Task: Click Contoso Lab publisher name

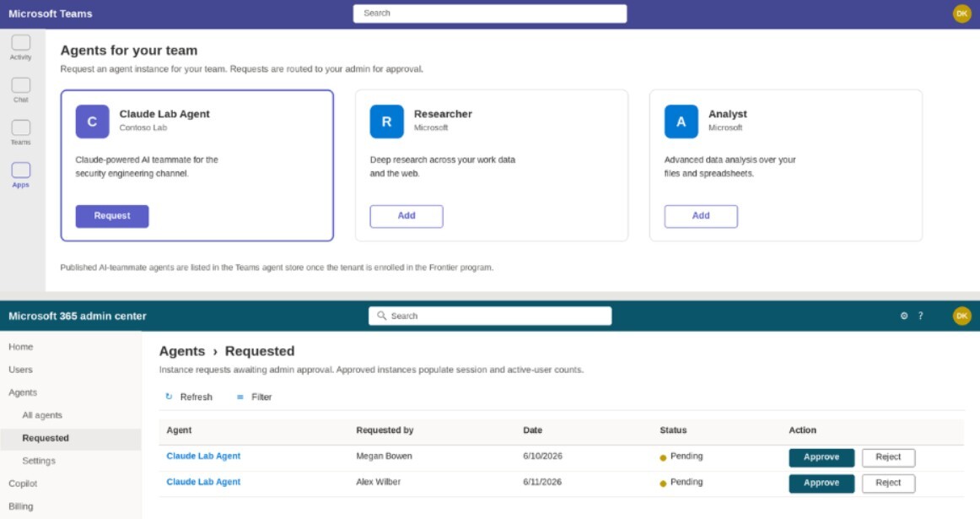Action: click(x=143, y=127)
